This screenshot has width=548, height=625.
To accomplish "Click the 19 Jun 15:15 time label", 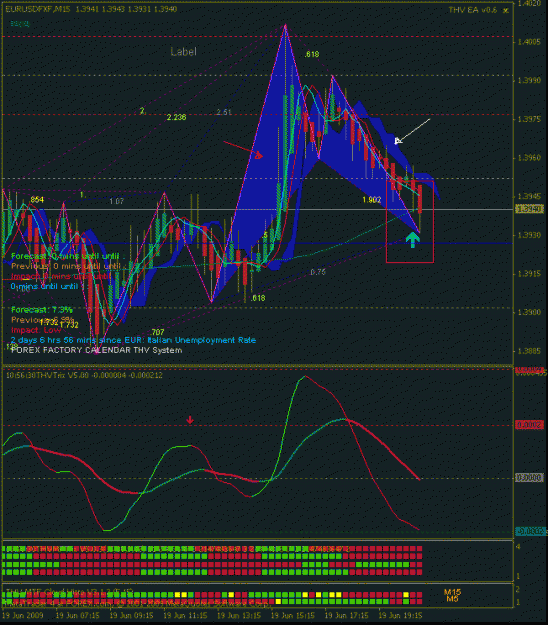I will (x=293, y=615).
